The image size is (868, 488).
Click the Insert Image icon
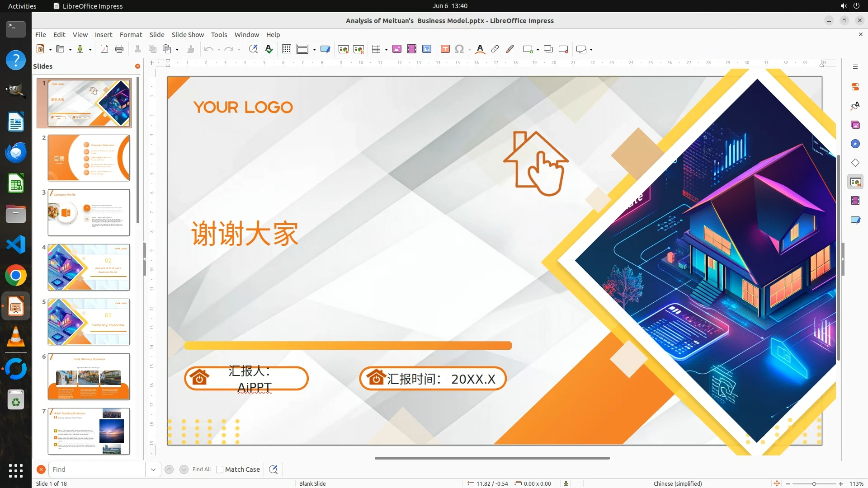(x=397, y=49)
